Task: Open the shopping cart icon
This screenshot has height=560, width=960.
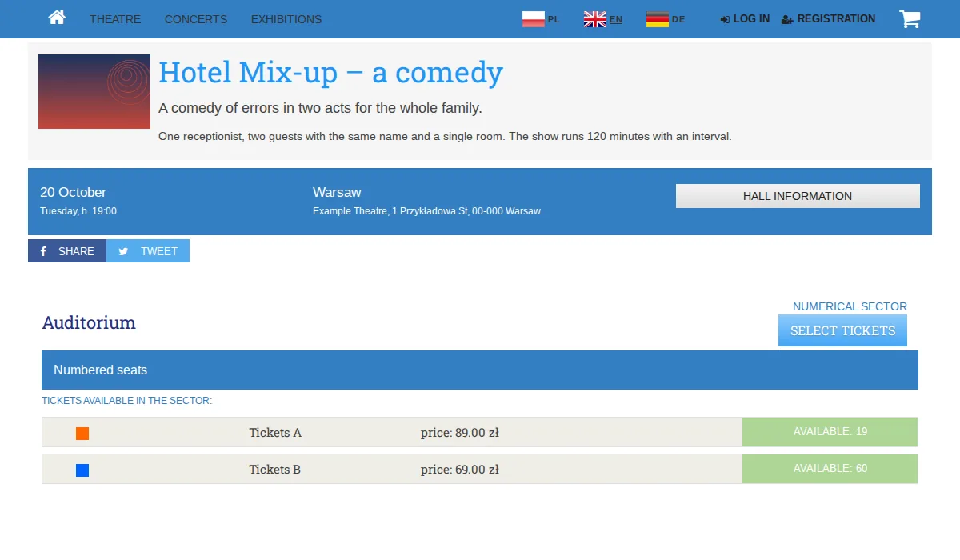Action: tap(910, 18)
